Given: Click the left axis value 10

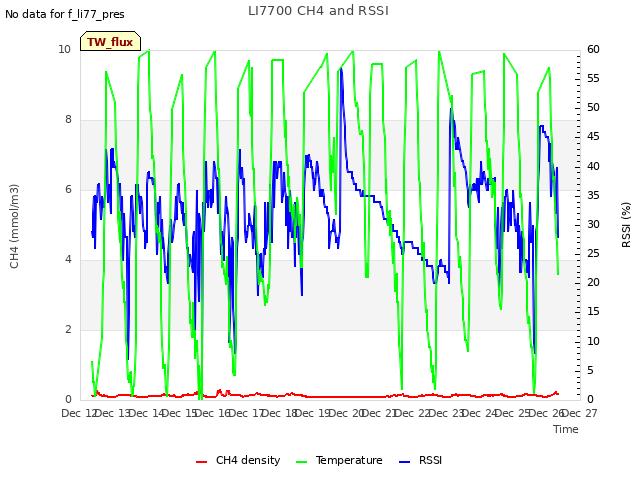Looking at the screenshot, I should (x=64, y=49).
